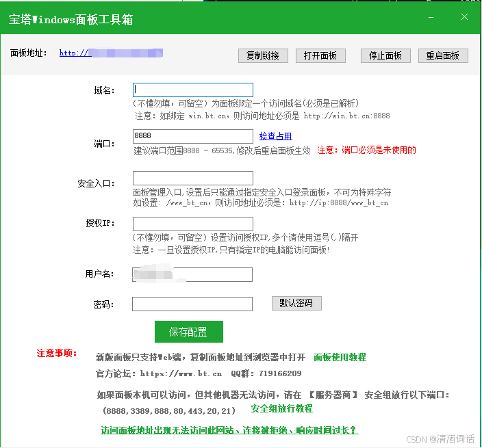This screenshot has height=448, width=482.
Task: Click the http://win.bt.cn:8888 example note
Action: pos(346,116)
